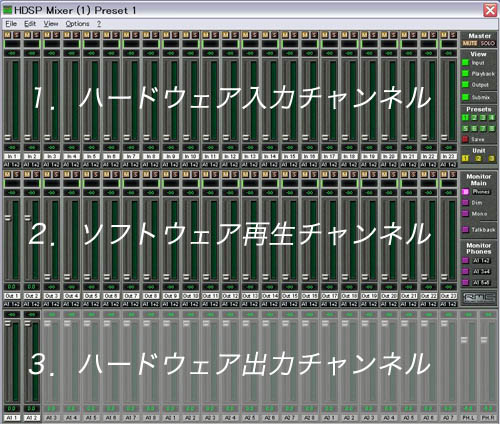Enable Dim in Monitor Main
Image resolution: width=500 pixels, height=424 pixels.
[x=465, y=203]
